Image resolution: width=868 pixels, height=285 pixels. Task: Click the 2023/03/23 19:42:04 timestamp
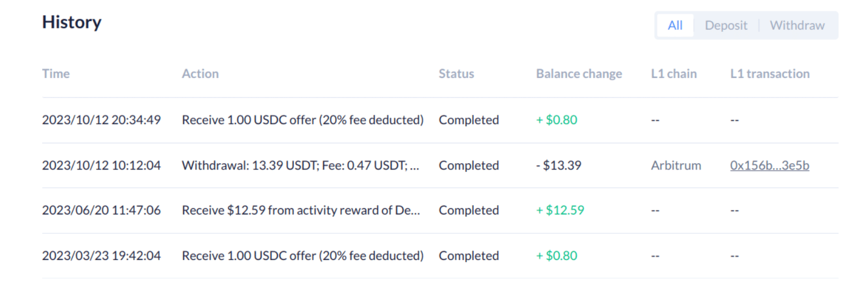tap(101, 256)
